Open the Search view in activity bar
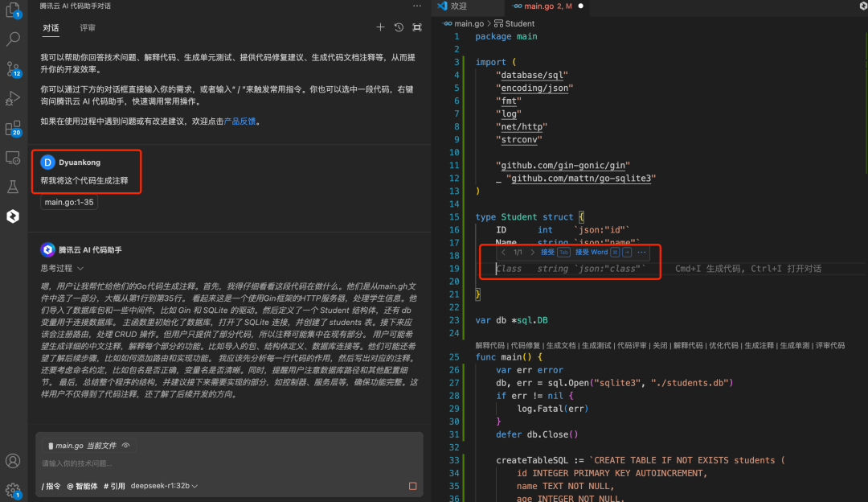The image size is (868, 502). click(13, 39)
